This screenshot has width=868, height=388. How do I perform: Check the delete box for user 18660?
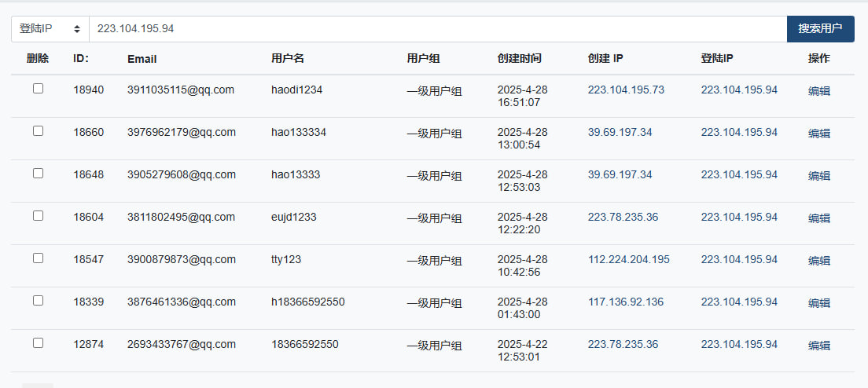[x=38, y=131]
